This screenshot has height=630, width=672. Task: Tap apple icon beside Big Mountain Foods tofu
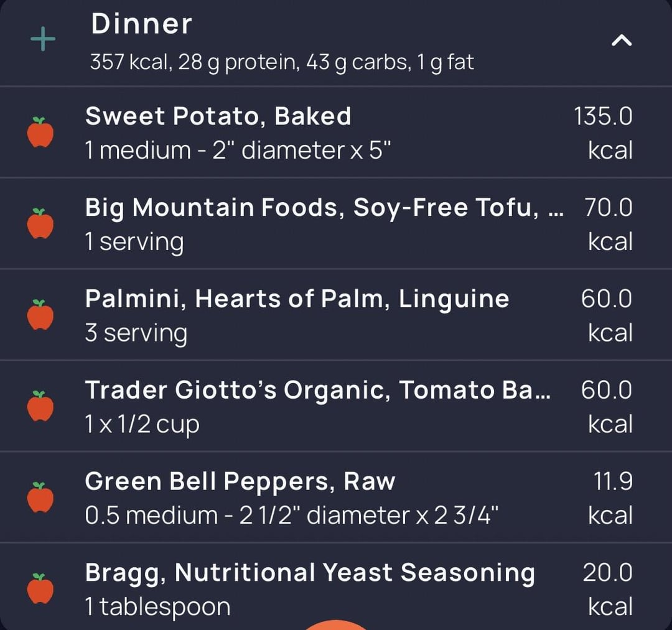(x=40, y=223)
